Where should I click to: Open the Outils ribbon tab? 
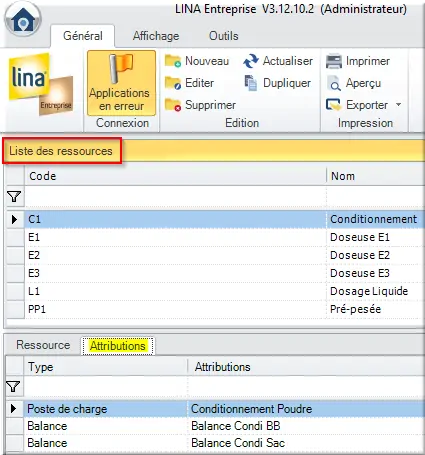coord(224,36)
